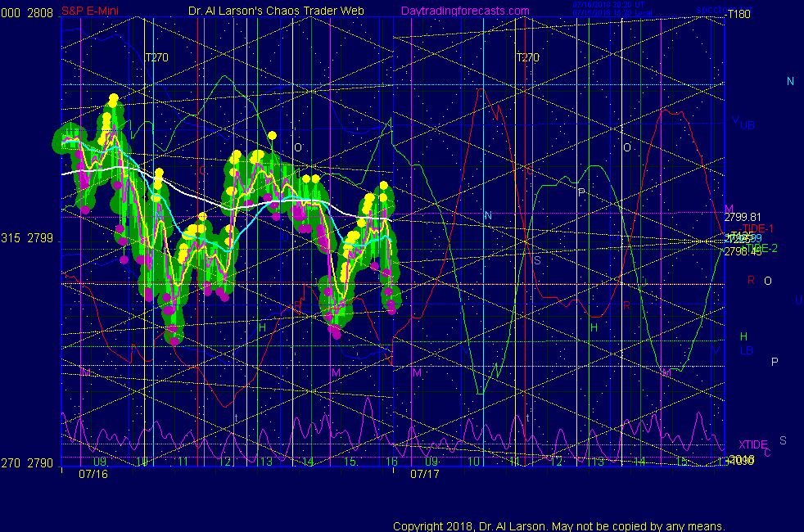Select the copyright notice text
The width and height of the screenshot is (804, 532).
559,526
